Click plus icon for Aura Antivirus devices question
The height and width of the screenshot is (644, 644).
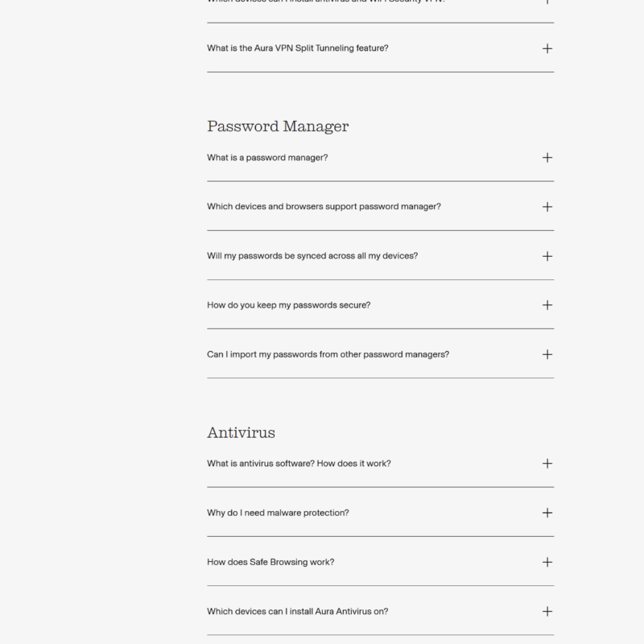click(x=547, y=611)
